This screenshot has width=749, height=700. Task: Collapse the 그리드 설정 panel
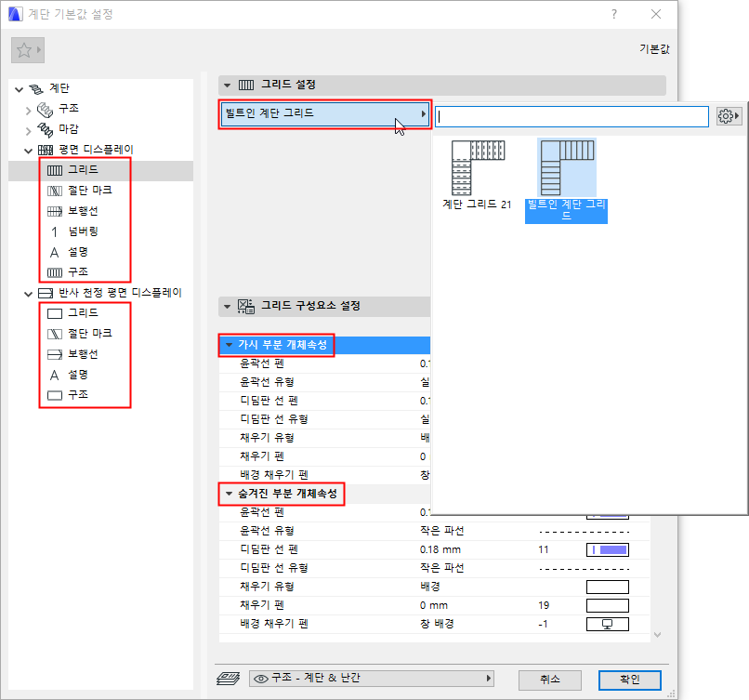tap(228, 86)
